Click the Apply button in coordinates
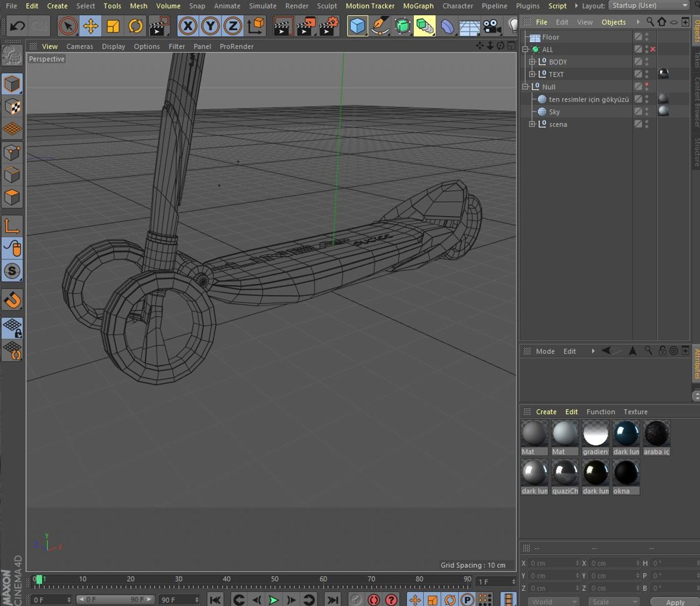 675,602
